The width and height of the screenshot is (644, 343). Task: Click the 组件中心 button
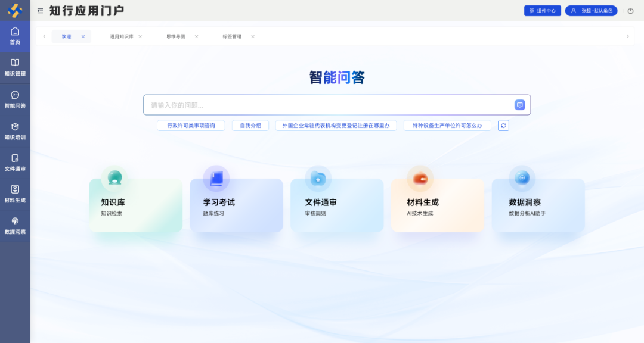pos(542,11)
